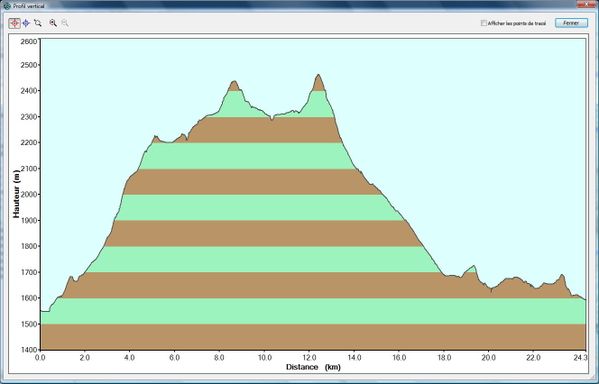Select the blue four-arrow pan tool
The height and width of the screenshot is (384, 599).
(x=26, y=23)
